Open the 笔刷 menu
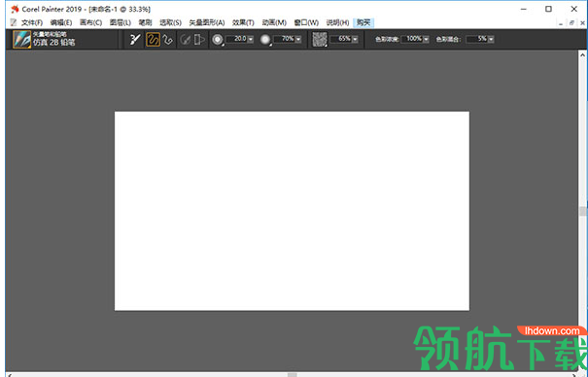588x377 pixels. [x=145, y=23]
